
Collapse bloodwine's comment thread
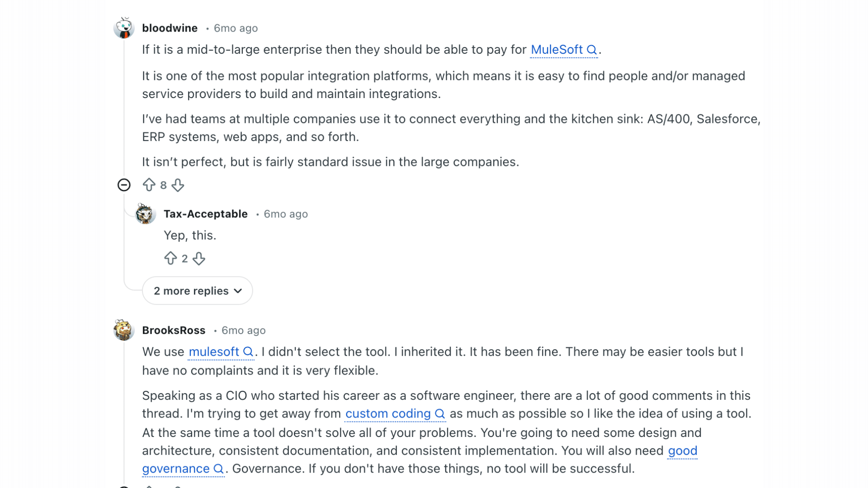pos(124,185)
